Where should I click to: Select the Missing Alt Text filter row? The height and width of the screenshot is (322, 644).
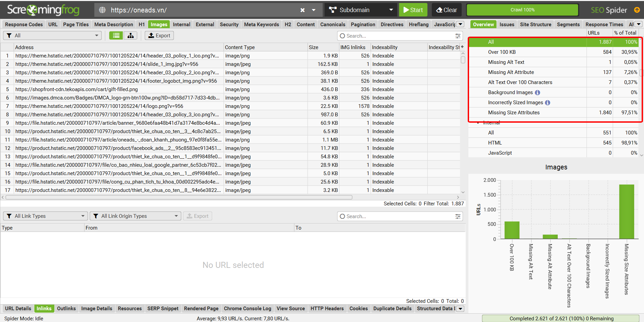(x=554, y=62)
